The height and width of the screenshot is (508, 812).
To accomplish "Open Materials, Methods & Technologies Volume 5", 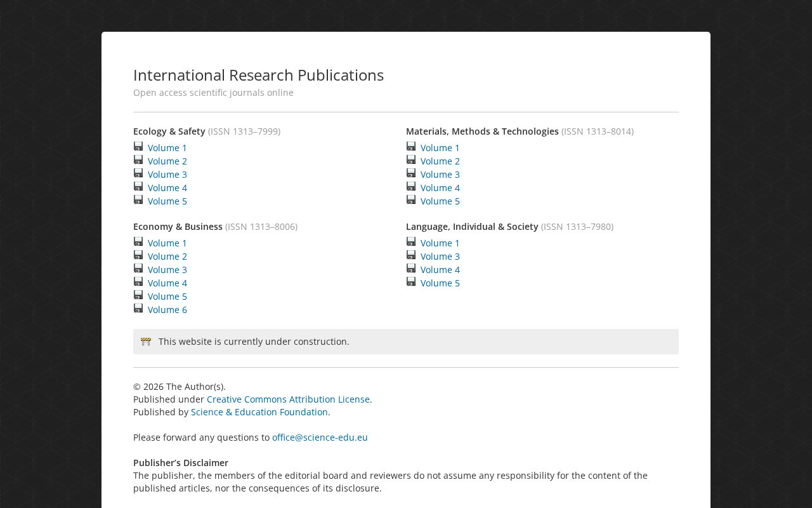I will tap(440, 201).
